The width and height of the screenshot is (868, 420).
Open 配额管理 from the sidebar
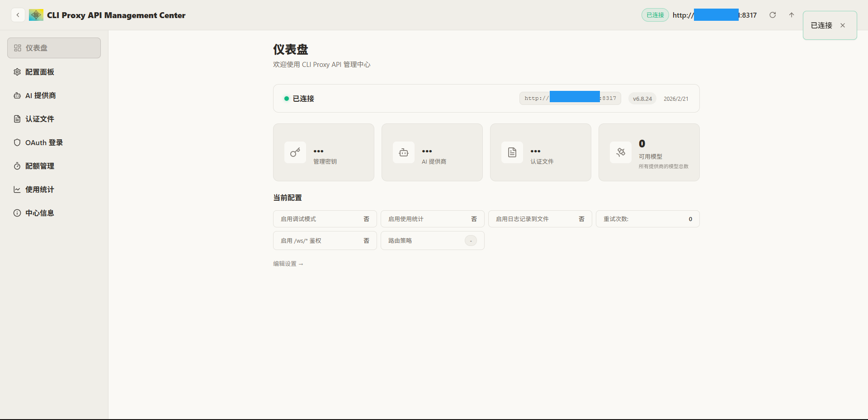(x=40, y=166)
